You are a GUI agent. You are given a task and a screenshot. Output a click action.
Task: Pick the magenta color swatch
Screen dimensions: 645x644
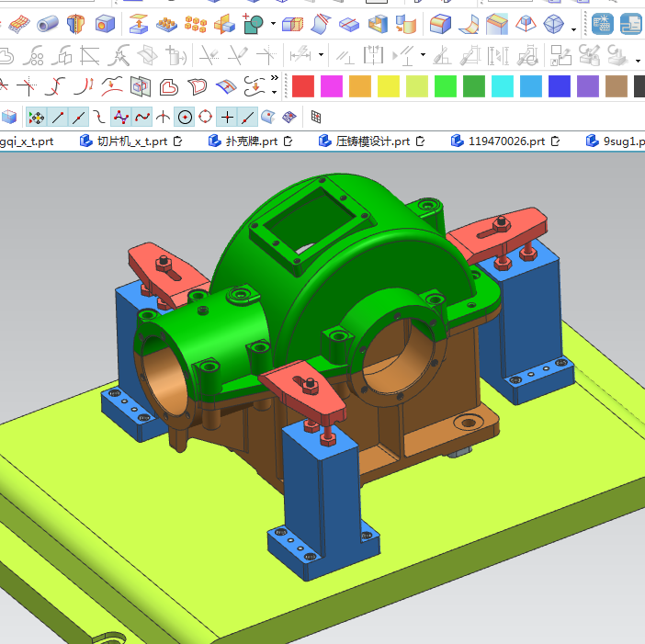coord(332,86)
